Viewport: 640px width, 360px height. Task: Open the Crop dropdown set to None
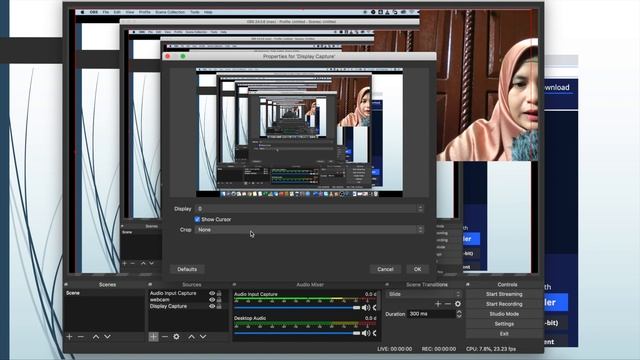[309, 230]
